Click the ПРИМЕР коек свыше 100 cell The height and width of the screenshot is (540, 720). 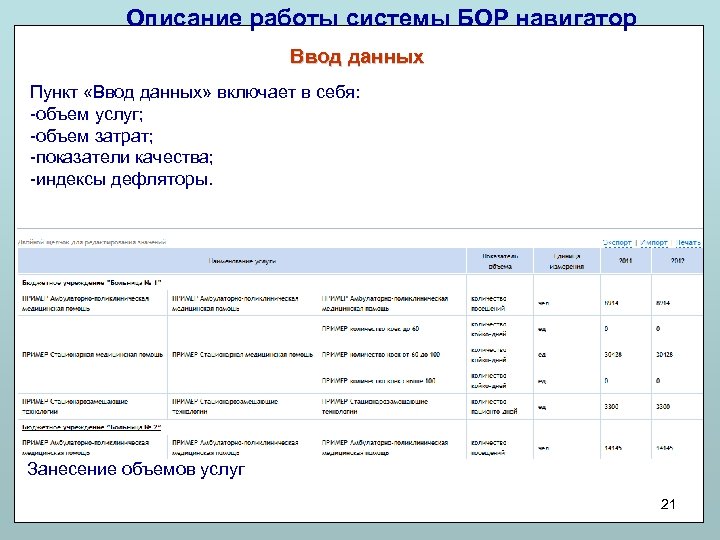(378, 381)
